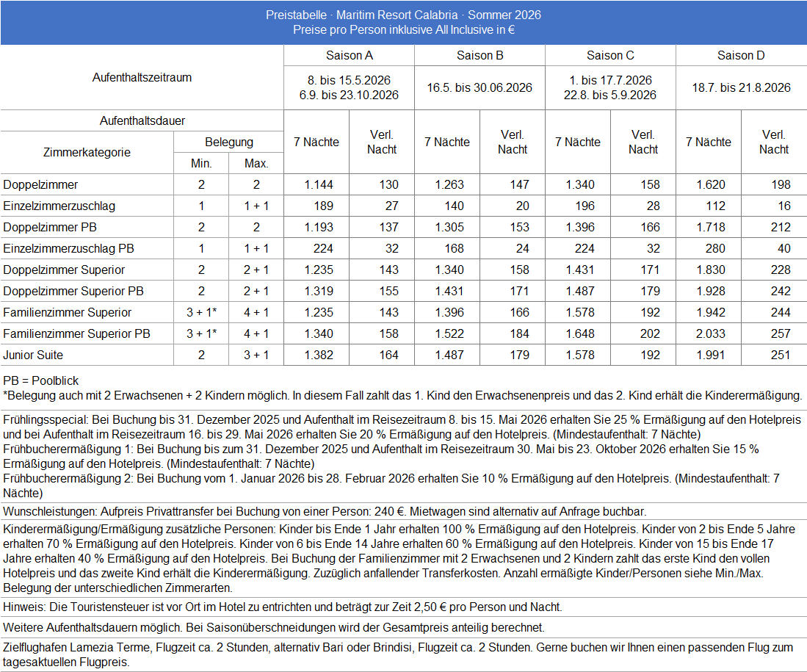
Task: Select the Saison D column header
Action: (x=741, y=56)
